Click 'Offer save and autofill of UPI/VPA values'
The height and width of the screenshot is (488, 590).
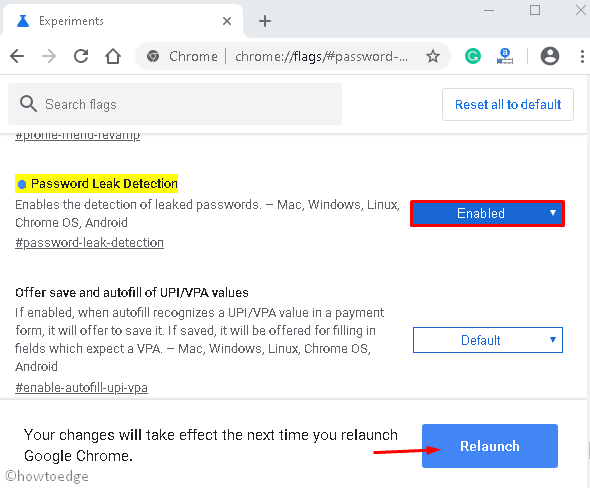point(132,293)
